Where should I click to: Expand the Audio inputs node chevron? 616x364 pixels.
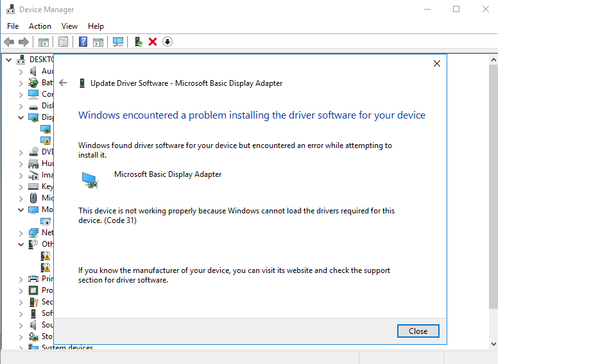21,72
